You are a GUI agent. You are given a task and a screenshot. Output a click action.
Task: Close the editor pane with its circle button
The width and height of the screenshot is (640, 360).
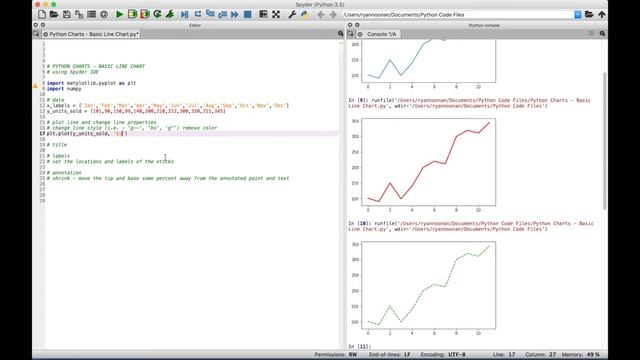coord(36,25)
